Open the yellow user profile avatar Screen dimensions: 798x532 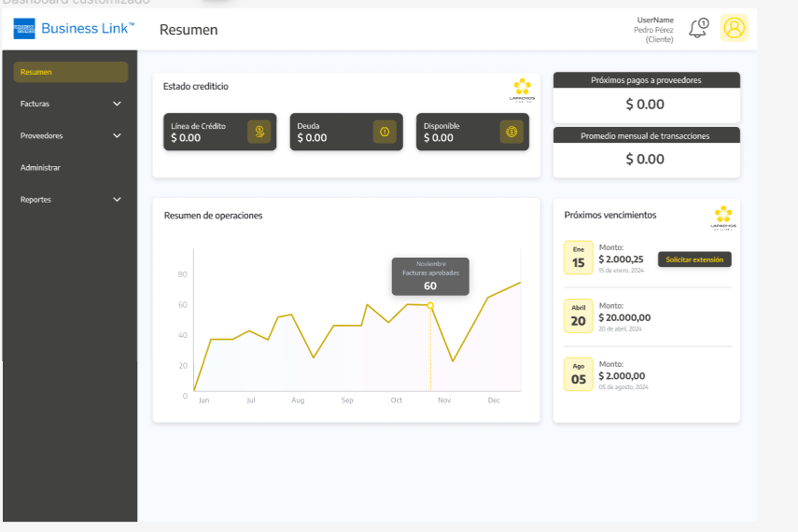pos(735,28)
